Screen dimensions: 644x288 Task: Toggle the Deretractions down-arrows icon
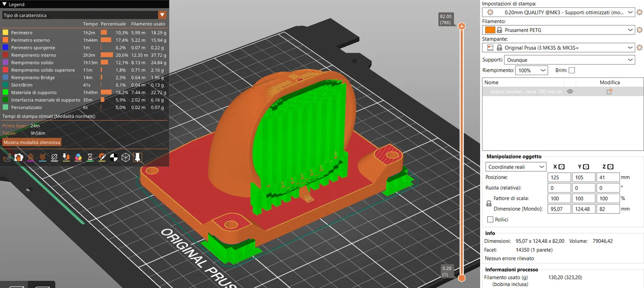42,158
